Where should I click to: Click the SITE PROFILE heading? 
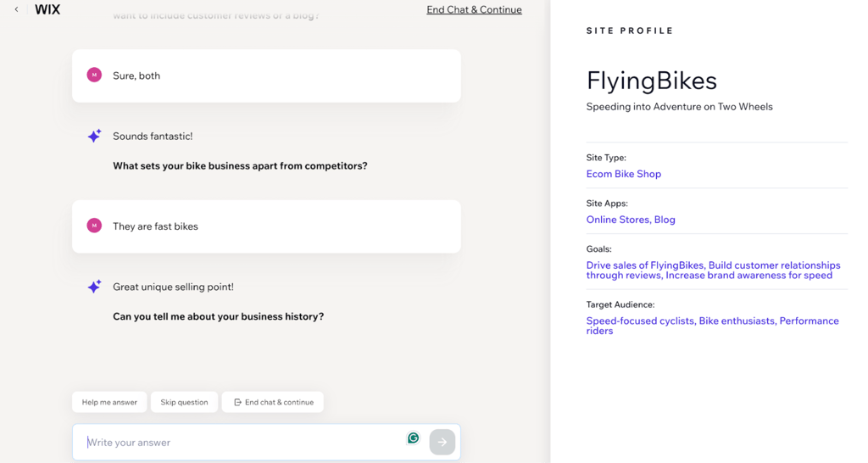click(630, 31)
